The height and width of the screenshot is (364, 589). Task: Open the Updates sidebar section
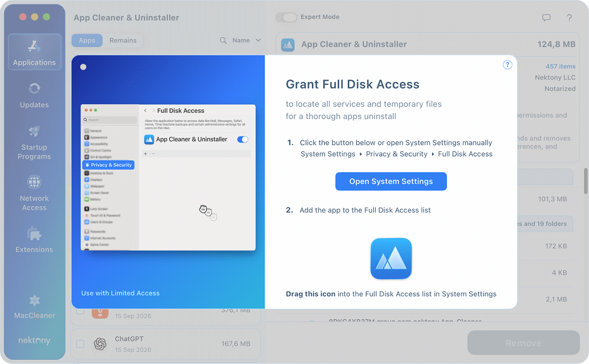click(x=34, y=95)
